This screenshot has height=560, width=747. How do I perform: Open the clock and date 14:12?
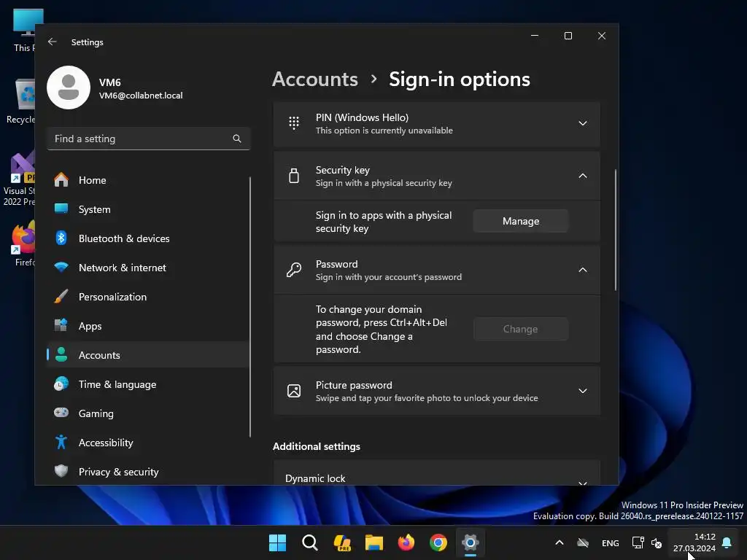click(x=694, y=542)
